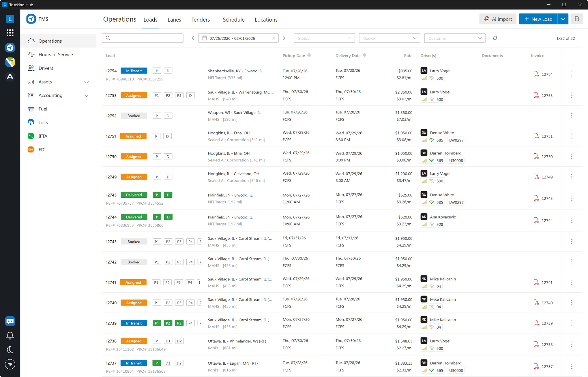588x377 pixels.
Task: Click the New Load button
Action: [538, 19]
